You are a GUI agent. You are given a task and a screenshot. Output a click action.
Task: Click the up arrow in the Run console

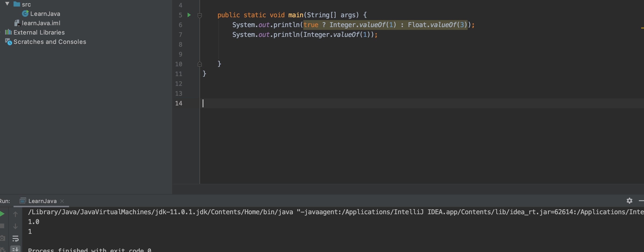15,214
